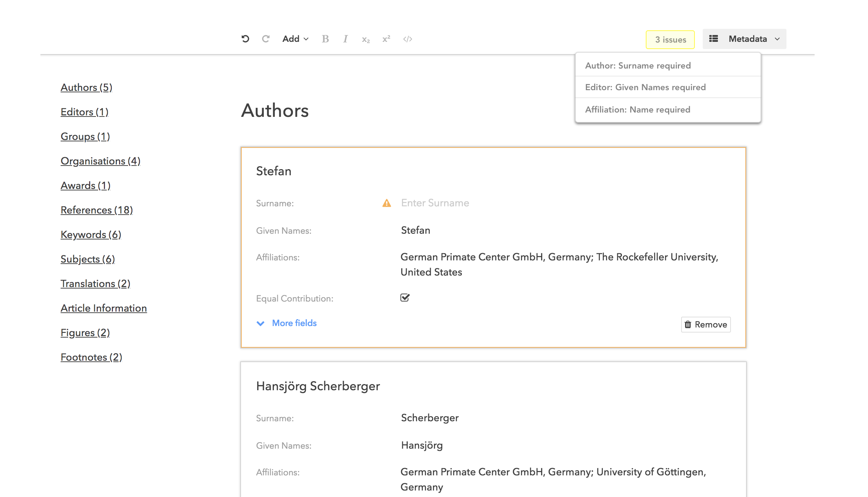Open Article Information section
The image size is (868, 497).
click(x=104, y=308)
